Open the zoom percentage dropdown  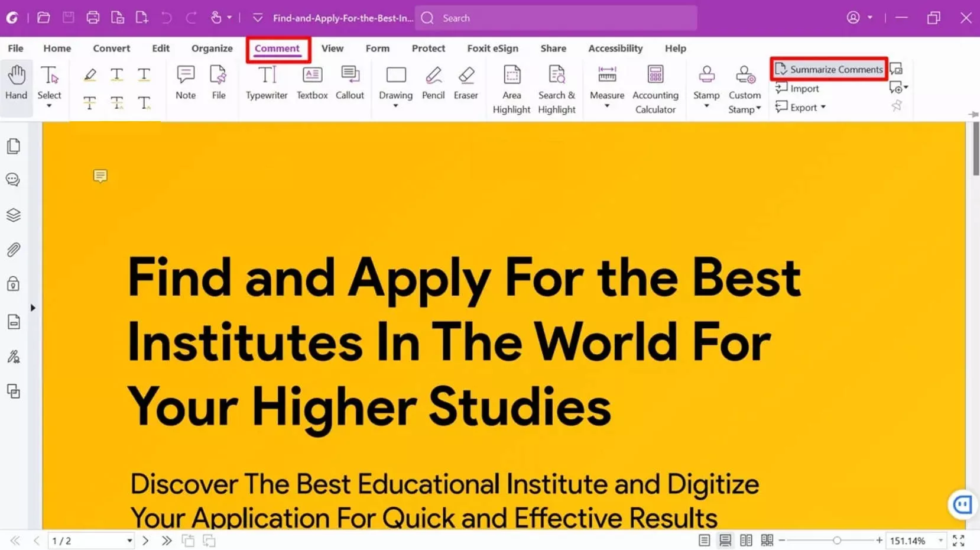point(940,541)
